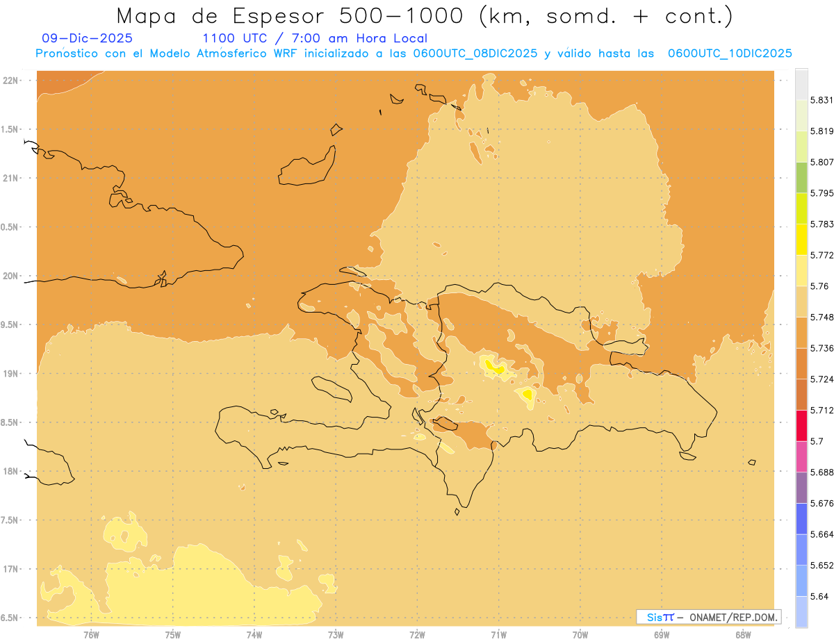Click the colorbar value "5.783"

pyautogui.click(x=821, y=224)
